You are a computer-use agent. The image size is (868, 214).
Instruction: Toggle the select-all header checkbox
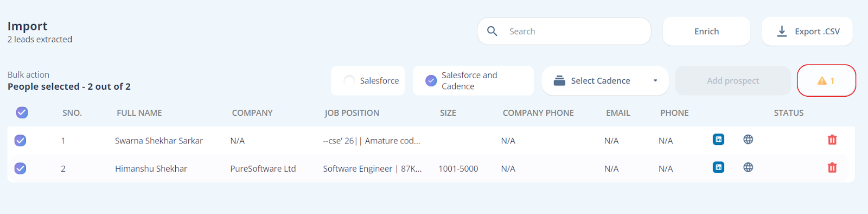(22, 112)
